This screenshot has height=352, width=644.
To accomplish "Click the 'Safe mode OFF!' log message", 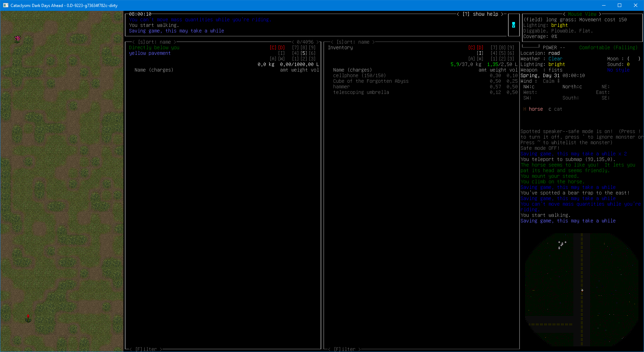I will click(540, 148).
